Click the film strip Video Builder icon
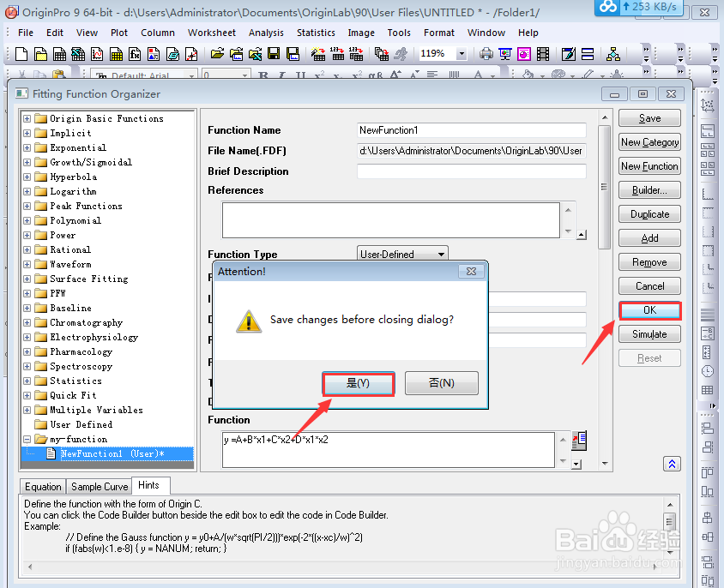This screenshot has width=724, height=588. click(543, 54)
